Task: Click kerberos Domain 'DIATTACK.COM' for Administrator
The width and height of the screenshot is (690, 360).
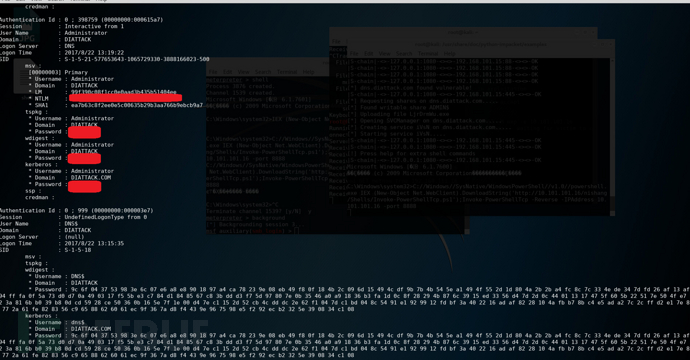Action: point(91,178)
